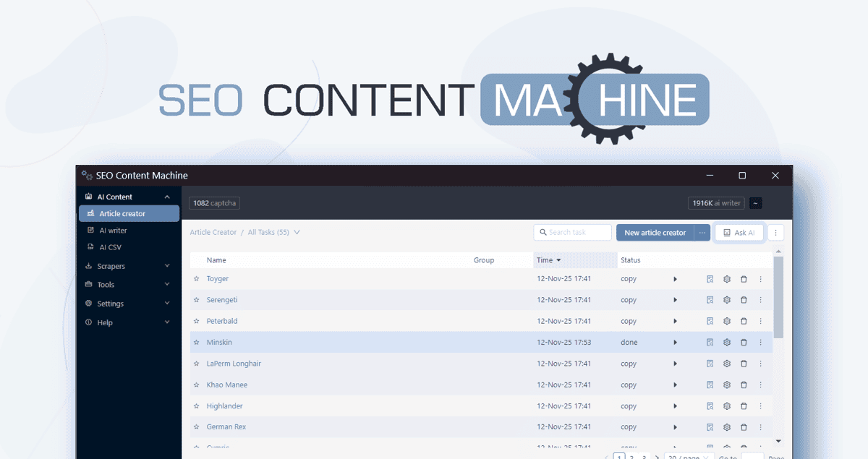The width and height of the screenshot is (868, 459).
Task: Mark Highlander with the star toggle
Action: point(196,406)
